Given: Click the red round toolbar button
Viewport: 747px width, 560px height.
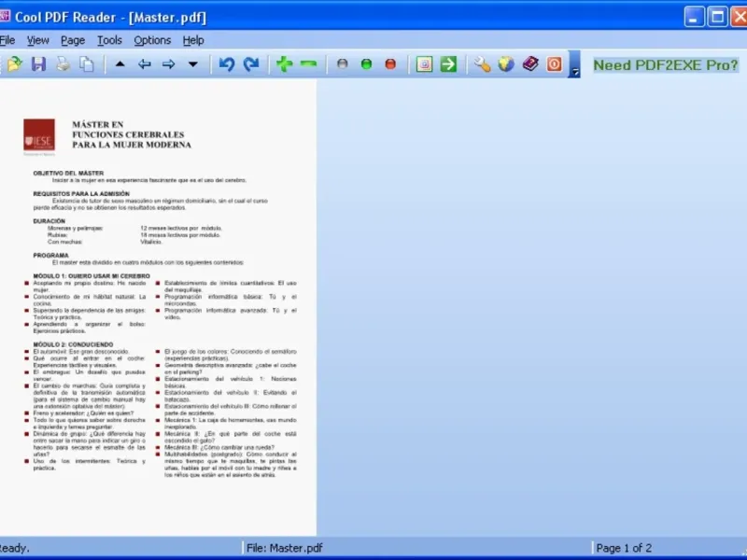Looking at the screenshot, I should click(x=390, y=63).
